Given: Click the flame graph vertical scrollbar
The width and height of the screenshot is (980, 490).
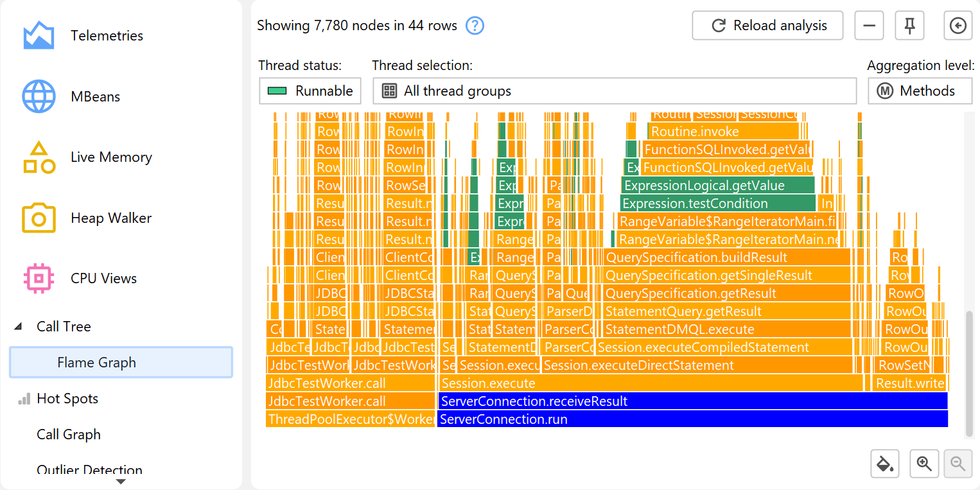Looking at the screenshot, I should coord(969,372).
